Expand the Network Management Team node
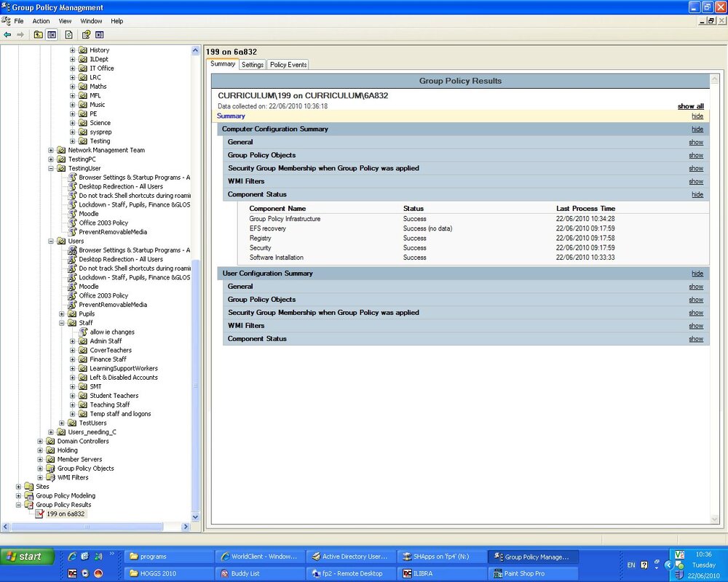The image size is (728, 582). click(x=51, y=151)
